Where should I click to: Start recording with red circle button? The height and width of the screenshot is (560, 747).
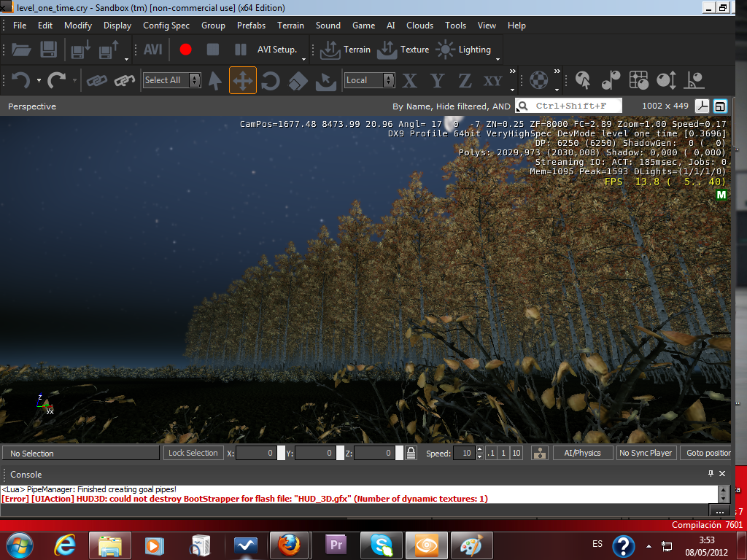click(x=186, y=50)
